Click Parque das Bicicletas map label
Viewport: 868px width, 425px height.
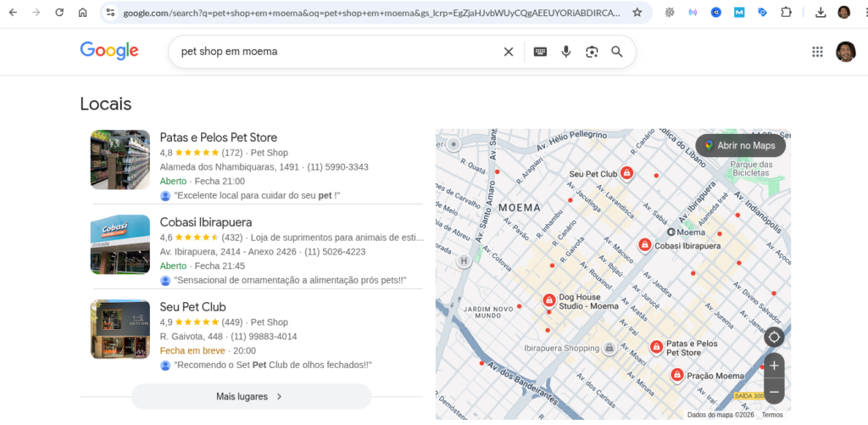(x=751, y=169)
